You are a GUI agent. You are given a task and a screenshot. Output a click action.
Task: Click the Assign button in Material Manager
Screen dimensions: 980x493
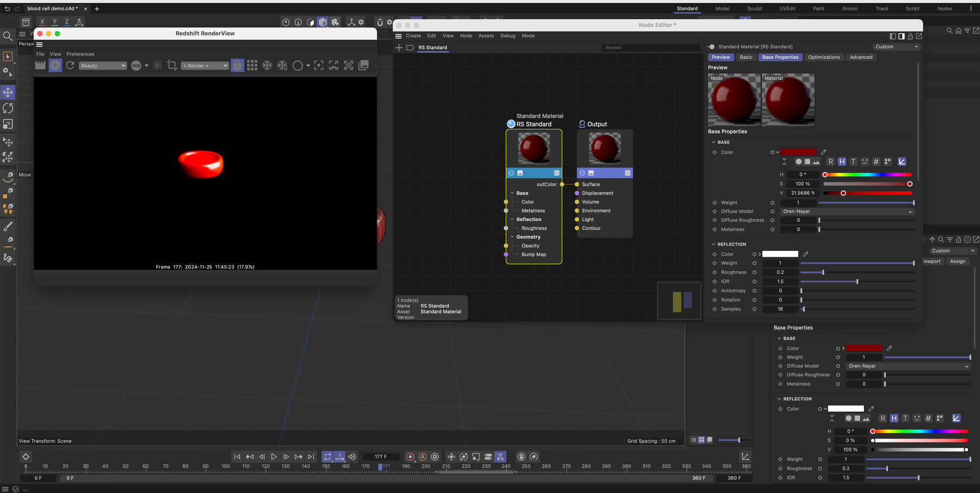(957, 261)
